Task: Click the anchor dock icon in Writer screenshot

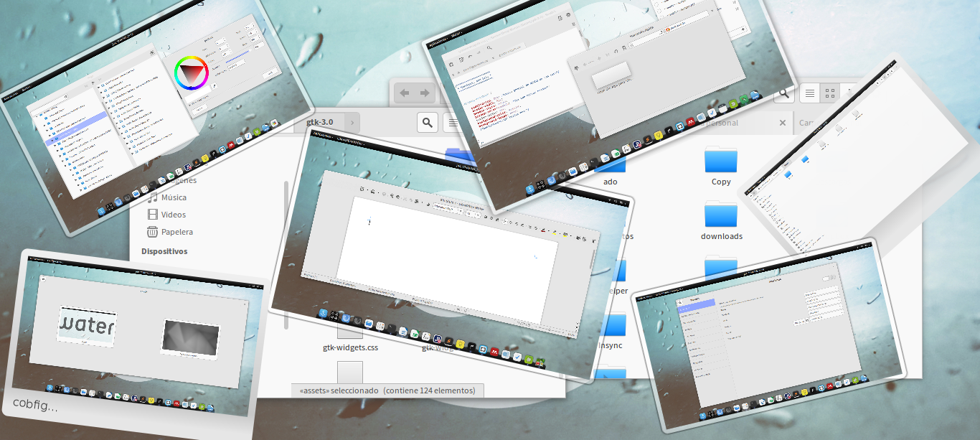Action: tap(324, 314)
